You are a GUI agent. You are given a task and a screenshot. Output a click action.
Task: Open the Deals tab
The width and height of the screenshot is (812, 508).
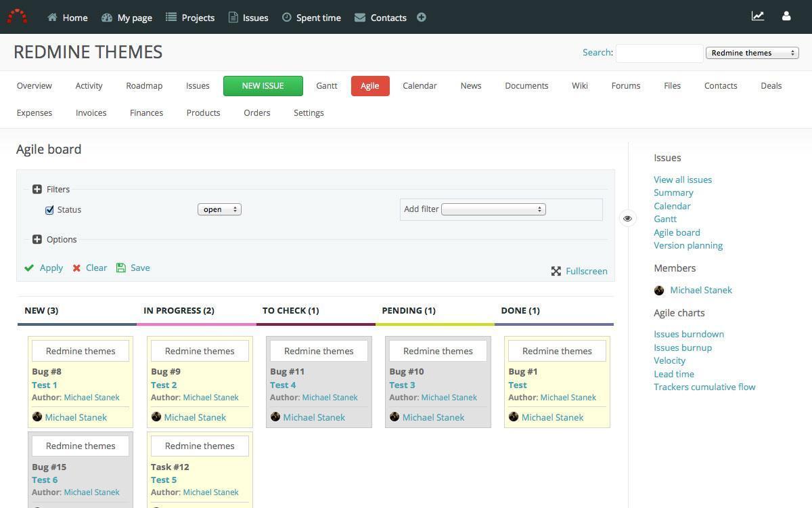coord(771,86)
